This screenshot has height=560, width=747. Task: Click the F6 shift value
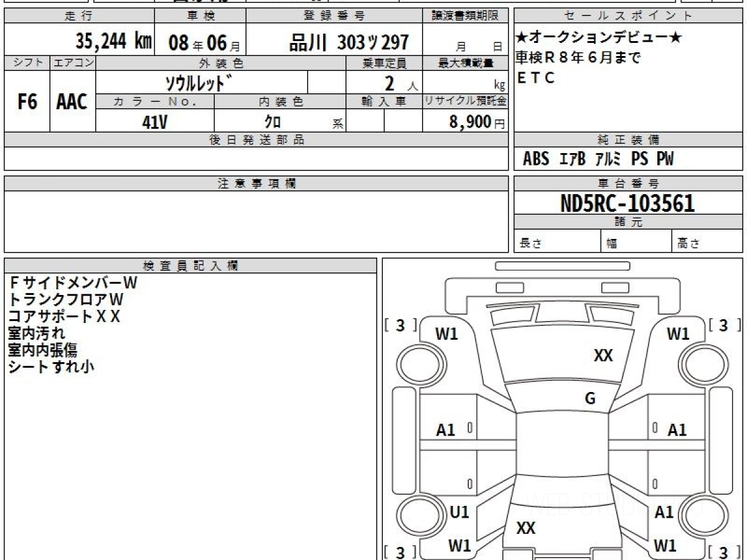point(27,102)
